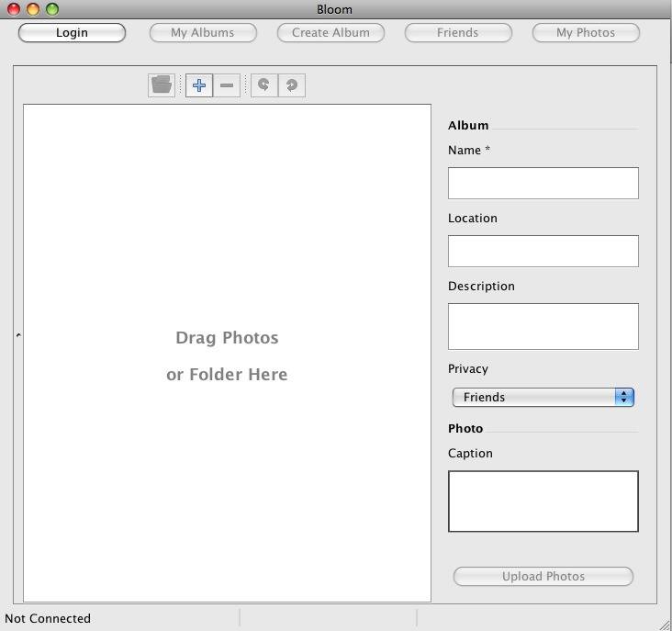Focus the Location text field
The width and height of the screenshot is (672, 631).
(x=543, y=251)
